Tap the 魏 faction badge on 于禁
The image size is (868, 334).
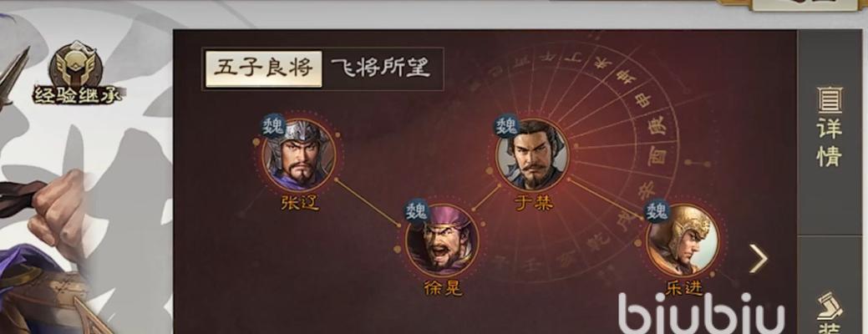506,125
